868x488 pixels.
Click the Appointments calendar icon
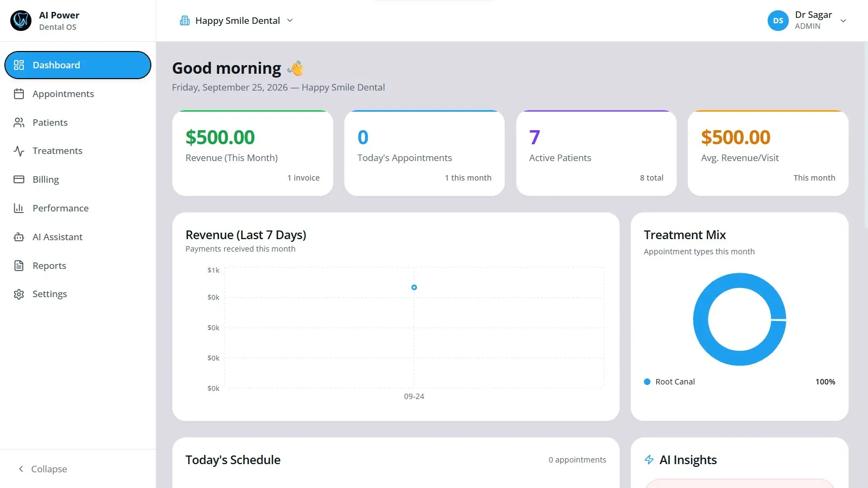click(19, 94)
